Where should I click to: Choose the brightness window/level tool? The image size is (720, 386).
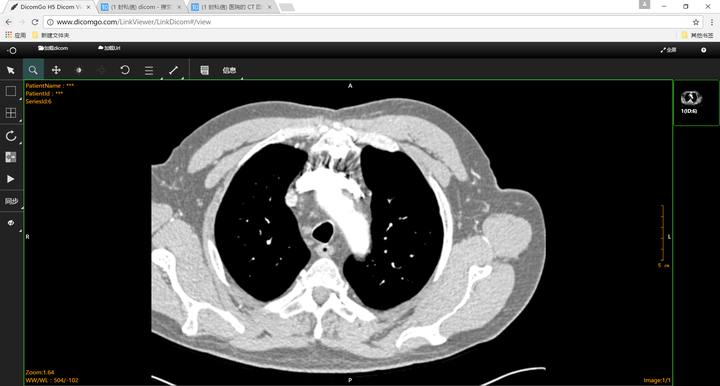pos(79,70)
